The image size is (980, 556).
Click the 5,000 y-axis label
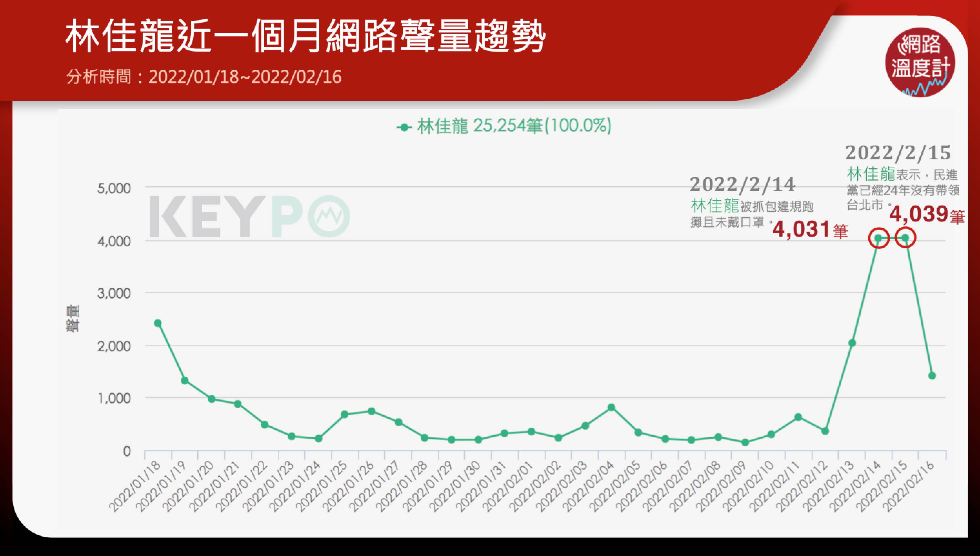pyautogui.click(x=114, y=188)
